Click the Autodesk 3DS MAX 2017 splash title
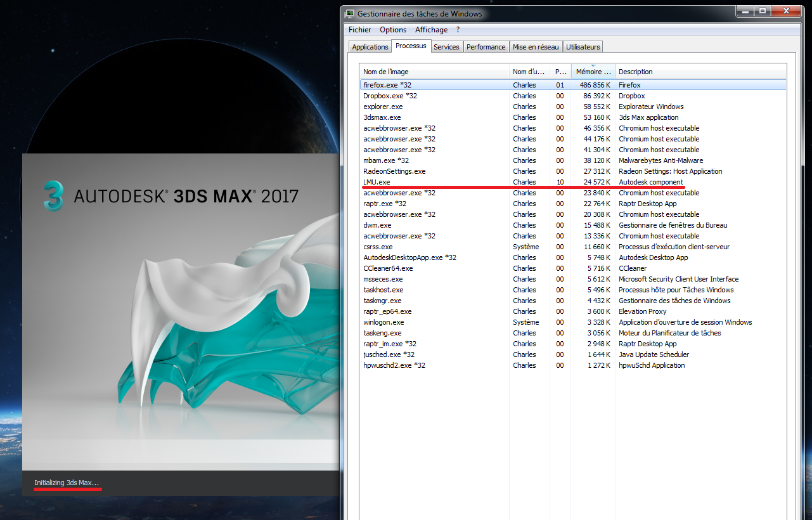Image resolution: width=812 pixels, height=520 pixels. coord(186,196)
